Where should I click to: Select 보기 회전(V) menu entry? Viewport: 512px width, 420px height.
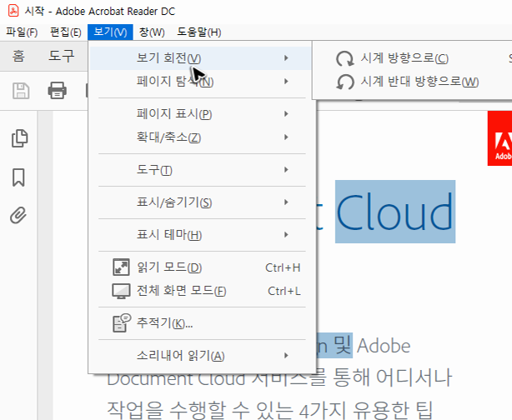click(200, 58)
